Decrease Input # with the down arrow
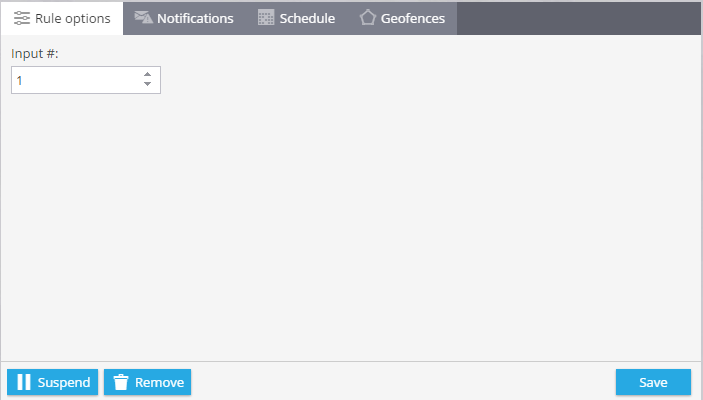 (148, 84)
